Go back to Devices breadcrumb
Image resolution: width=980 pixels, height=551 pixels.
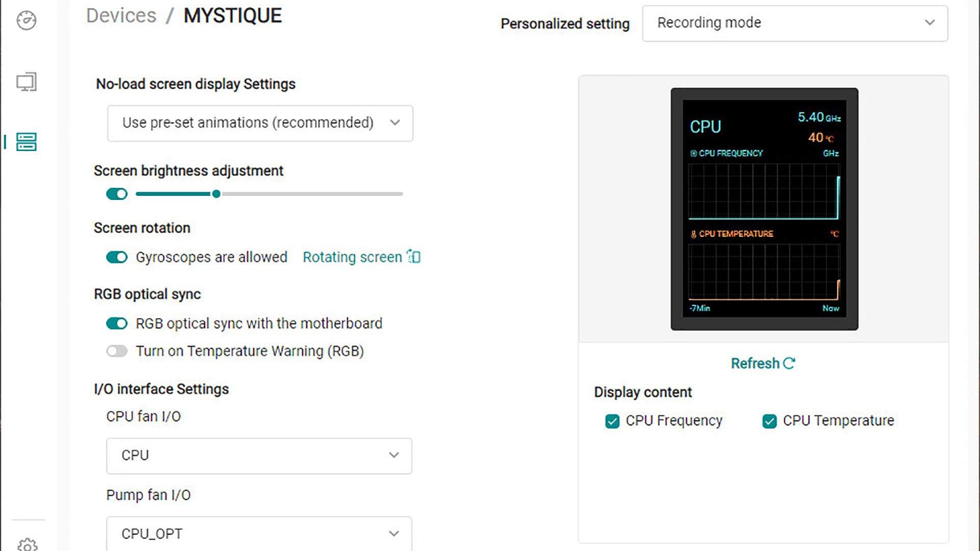point(121,16)
